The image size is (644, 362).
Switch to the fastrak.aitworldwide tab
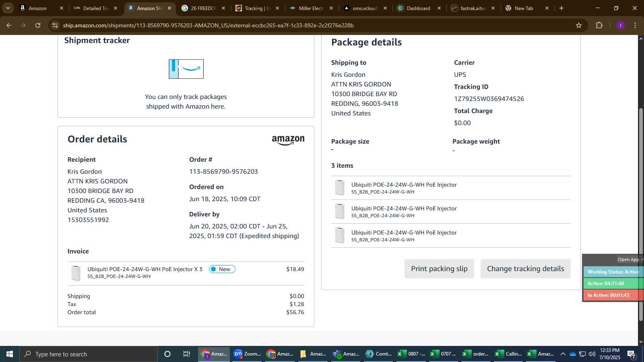point(473,8)
